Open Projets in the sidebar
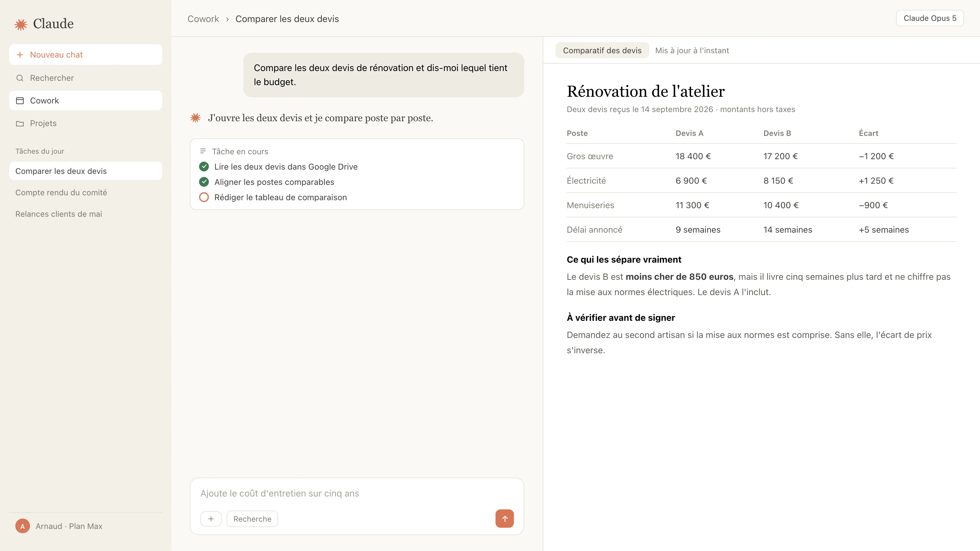The width and height of the screenshot is (980, 551). click(86, 124)
